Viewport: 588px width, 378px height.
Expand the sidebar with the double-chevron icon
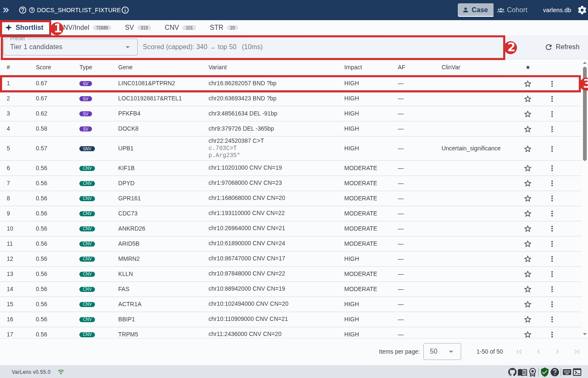pos(6,10)
